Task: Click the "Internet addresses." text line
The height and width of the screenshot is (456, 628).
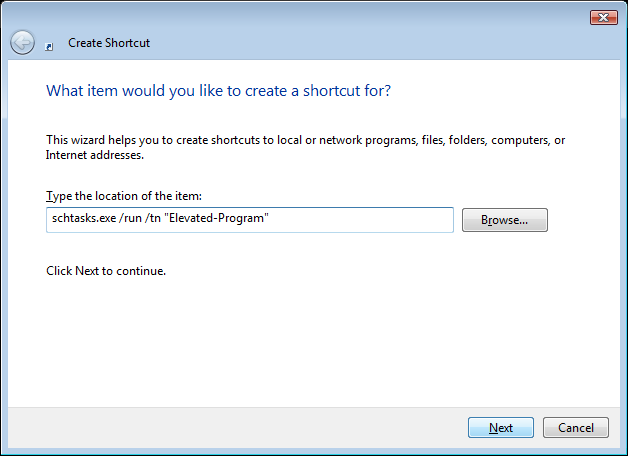Action: 95,155
